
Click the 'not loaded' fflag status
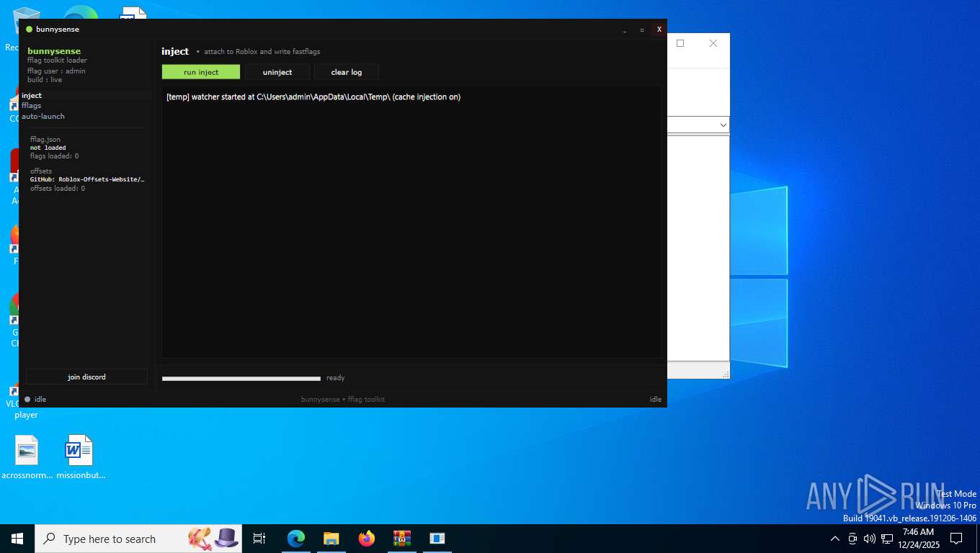tap(48, 148)
